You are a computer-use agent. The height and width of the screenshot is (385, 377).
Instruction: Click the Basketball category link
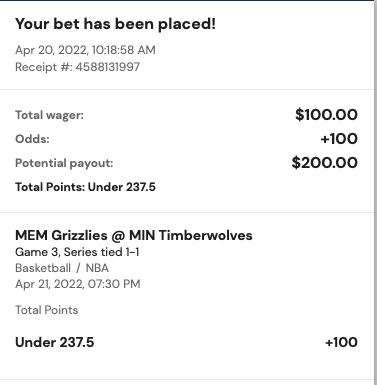(x=43, y=268)
